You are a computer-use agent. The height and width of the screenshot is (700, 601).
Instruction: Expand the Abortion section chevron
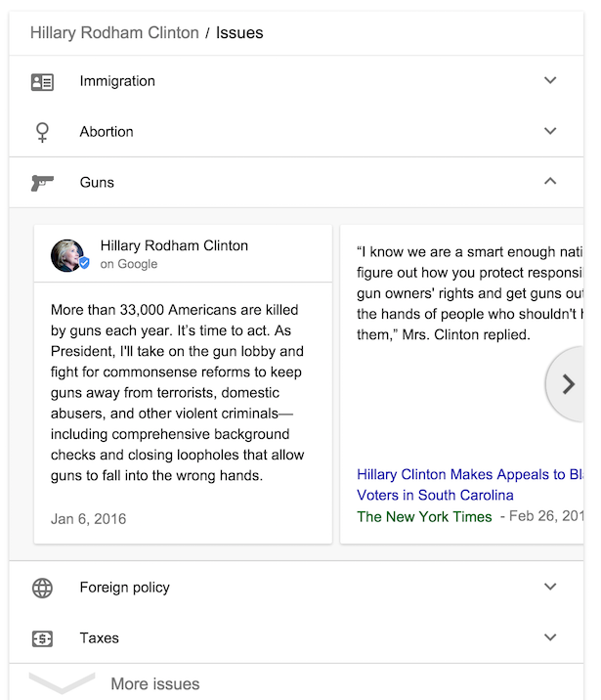coord(550,132)
